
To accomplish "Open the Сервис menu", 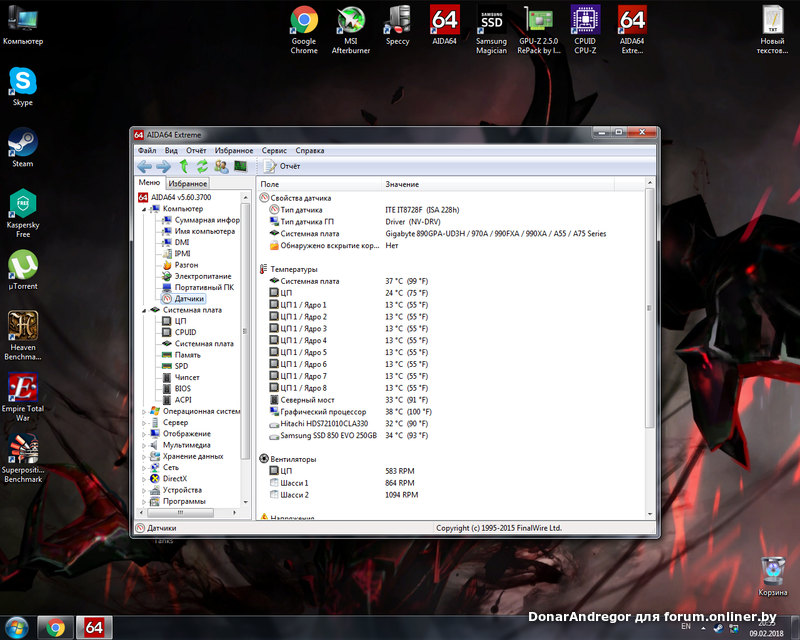I will click(x=274, y=150).
